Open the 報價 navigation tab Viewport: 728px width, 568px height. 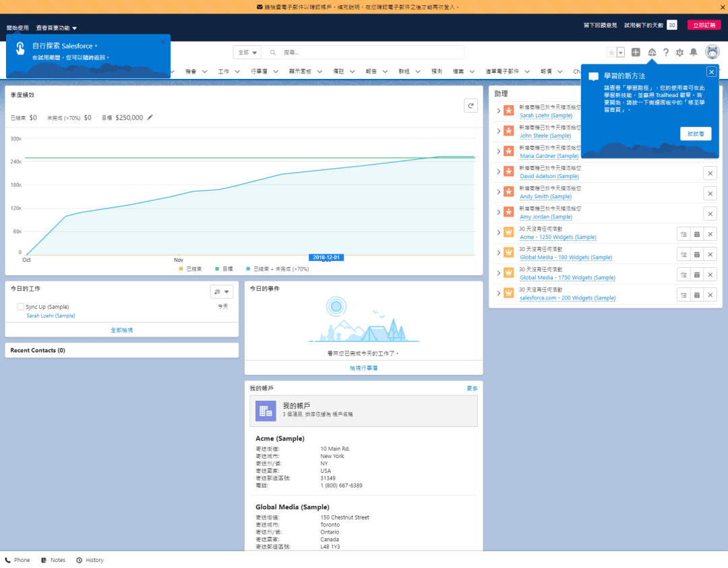pyautogui.click(x=546, y=72)
